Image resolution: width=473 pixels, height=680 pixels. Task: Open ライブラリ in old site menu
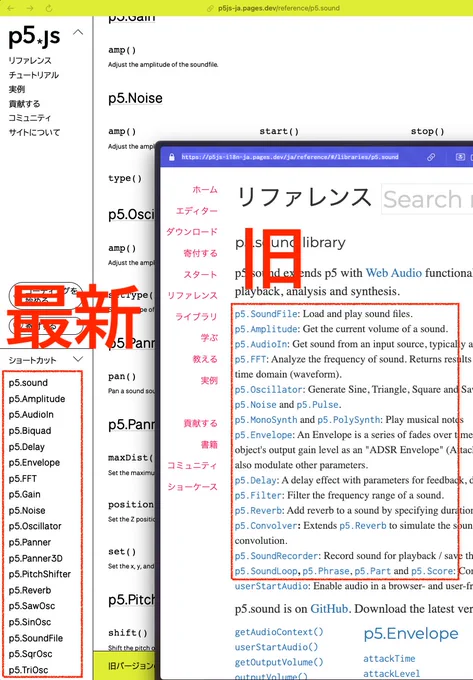pos(196,317)
